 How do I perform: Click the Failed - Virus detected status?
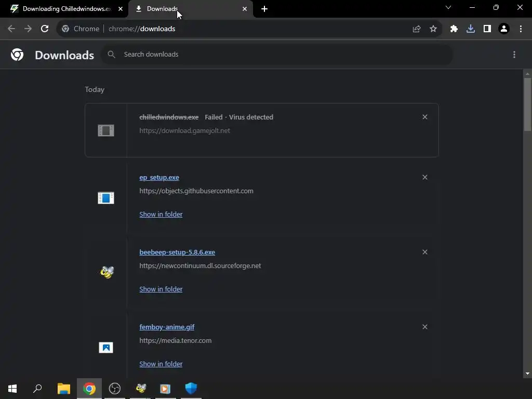tap(239, 117)
